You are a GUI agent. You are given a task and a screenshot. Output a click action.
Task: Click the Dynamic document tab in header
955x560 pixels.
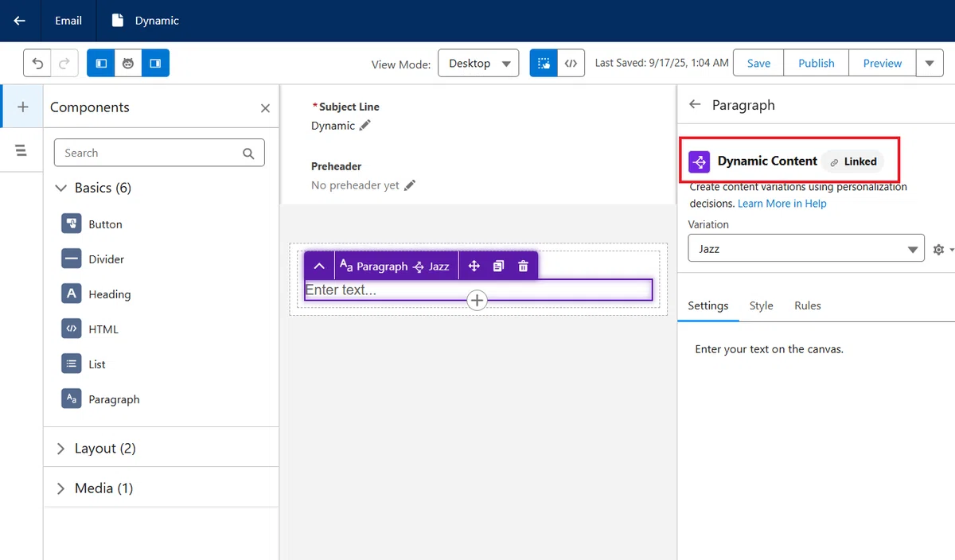click(x=146, y=21)
